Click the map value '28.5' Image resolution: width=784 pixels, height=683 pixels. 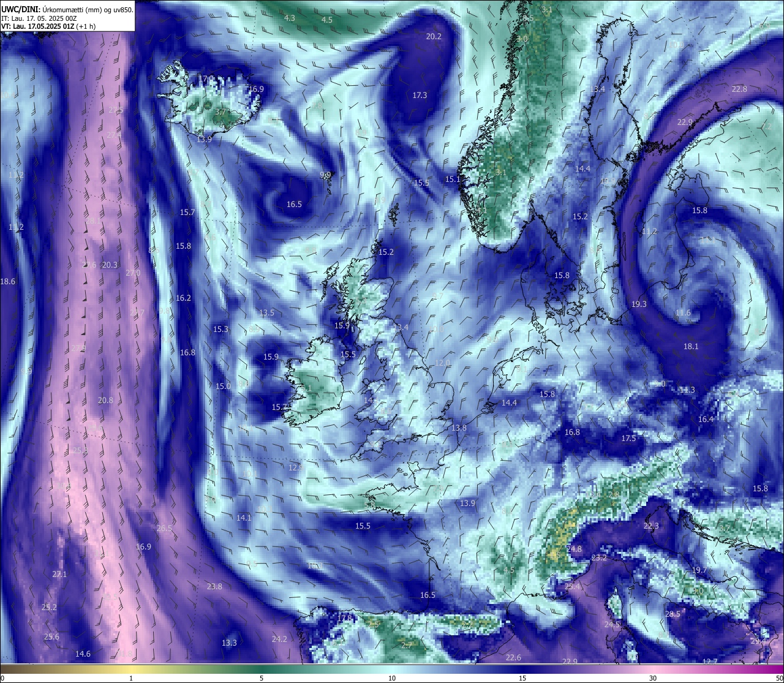[x=673, y=614]
